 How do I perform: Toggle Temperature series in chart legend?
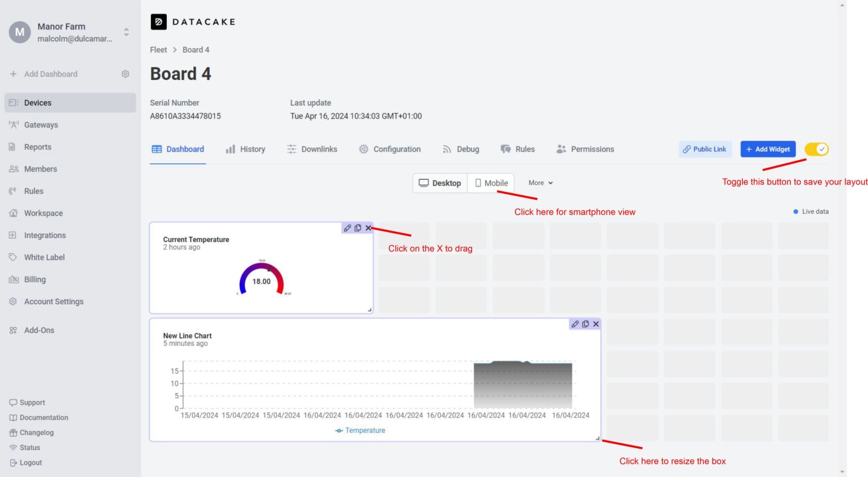(x=361, y=430)
